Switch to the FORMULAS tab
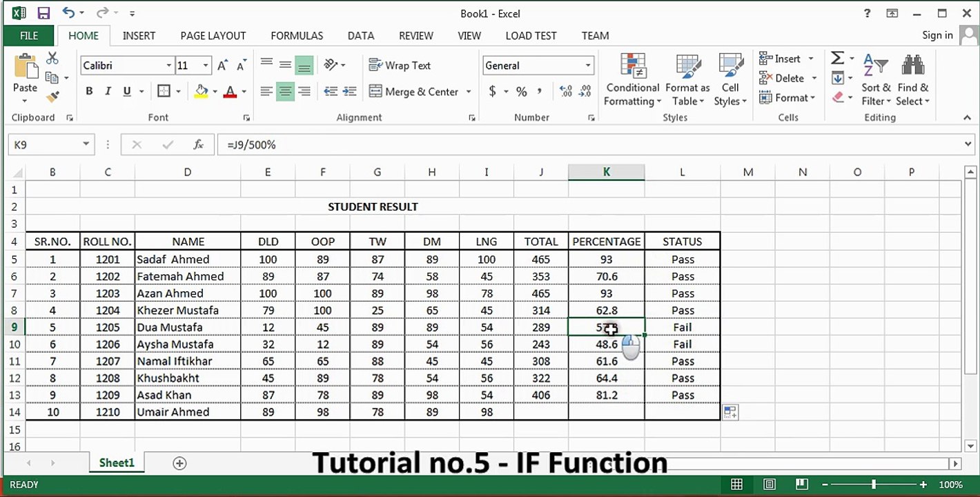Viewport: 980px width, 497px height. pyautogui.click(x=297, y=36)
